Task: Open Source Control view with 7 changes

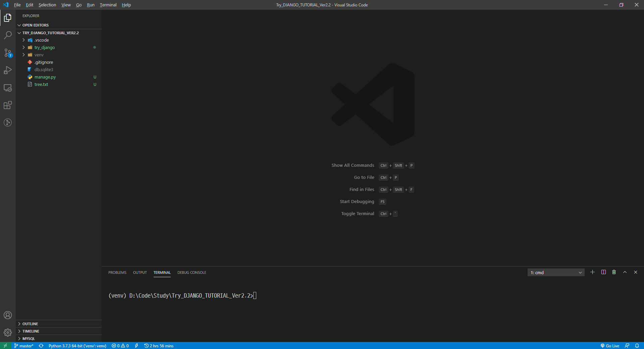Action: pos(8,53)
